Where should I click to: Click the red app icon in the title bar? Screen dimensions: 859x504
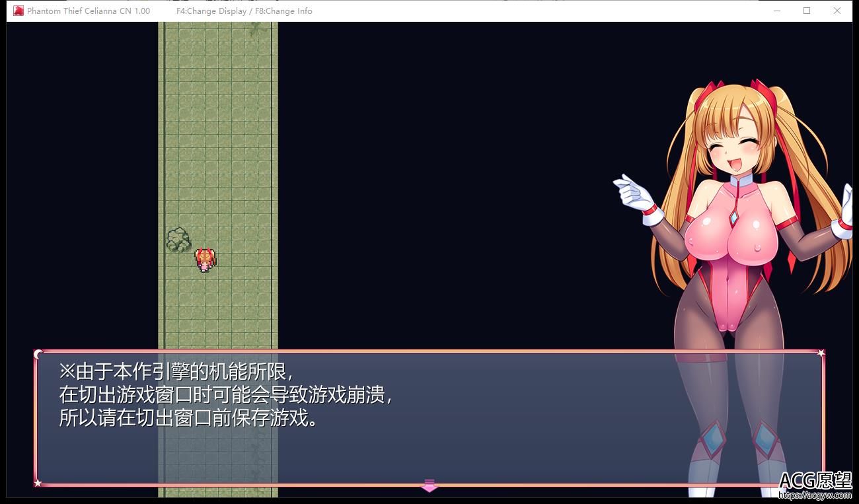19,11
